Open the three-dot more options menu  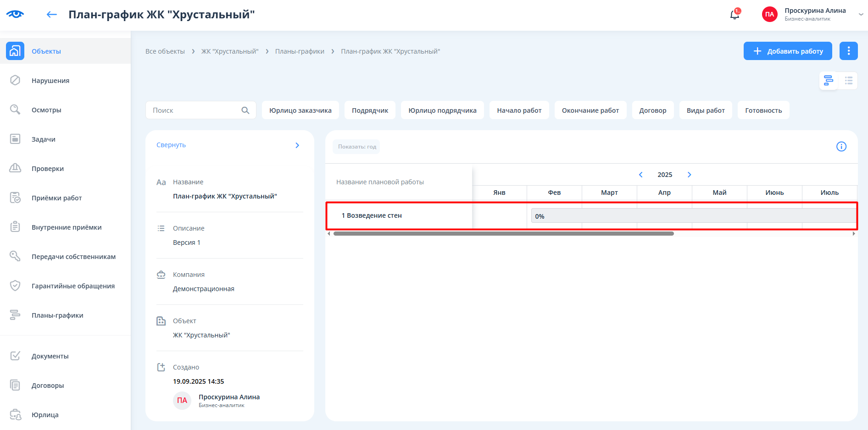848,51
